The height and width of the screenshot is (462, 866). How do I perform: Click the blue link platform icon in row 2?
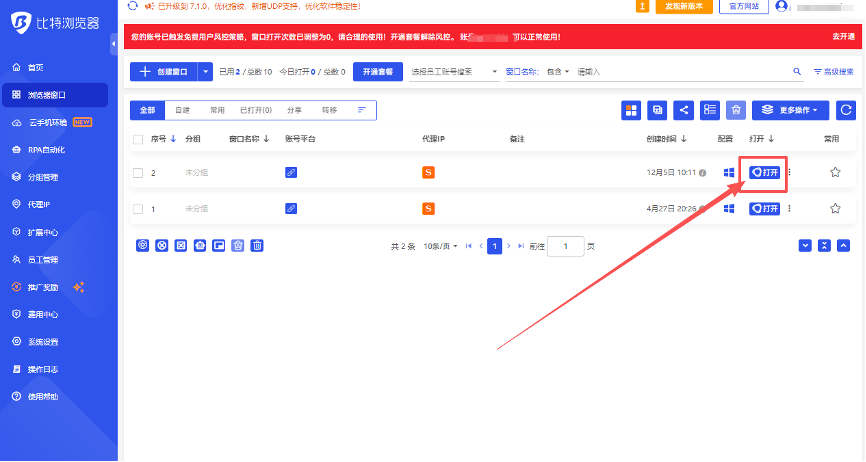tap(291, 172)
